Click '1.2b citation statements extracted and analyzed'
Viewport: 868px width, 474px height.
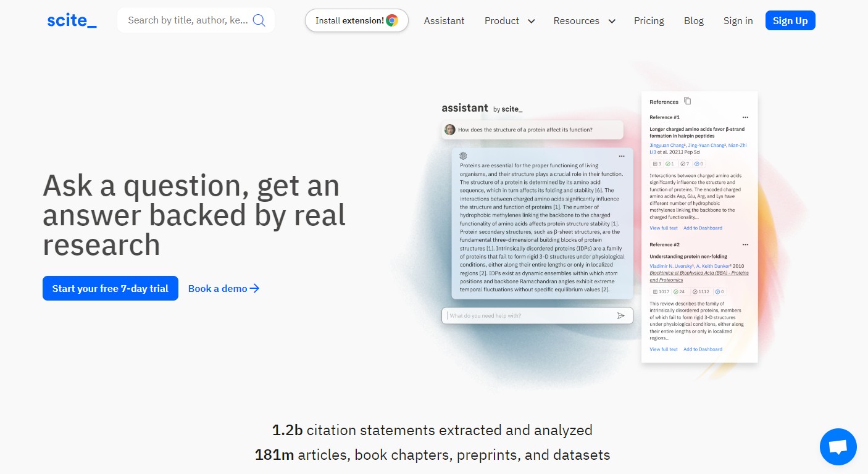pos(432,430)
